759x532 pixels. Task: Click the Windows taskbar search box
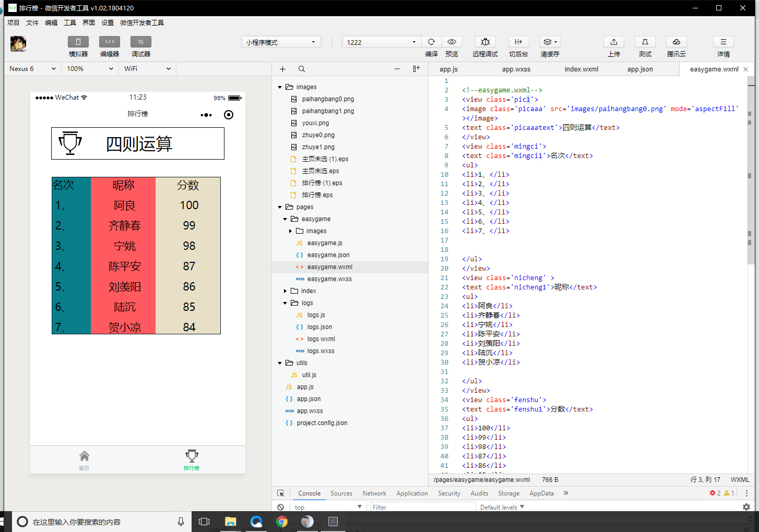(x=102, y=522)
